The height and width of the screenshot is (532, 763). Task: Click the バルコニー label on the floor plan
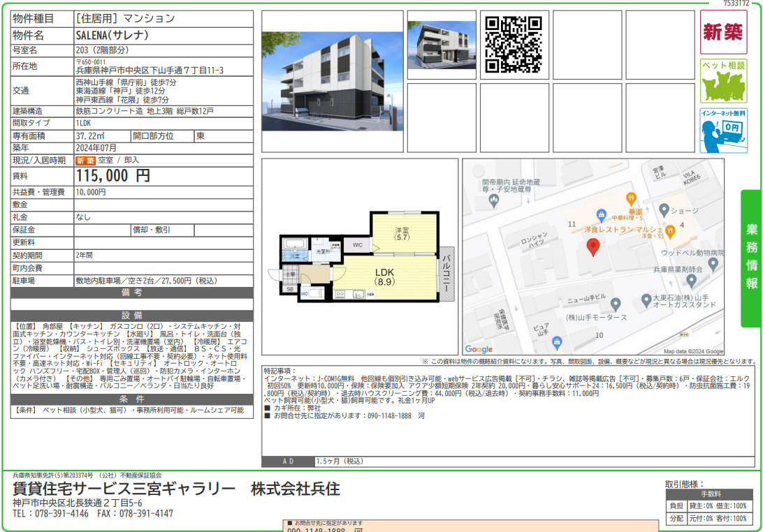click(446, 273)
